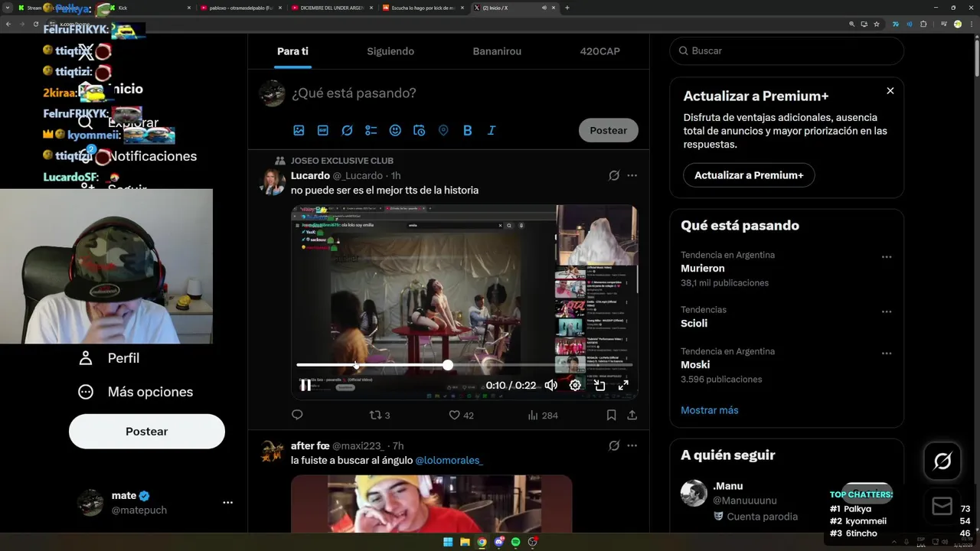Dismiss the Actualizar a Premium+ card

pos(890,91)
